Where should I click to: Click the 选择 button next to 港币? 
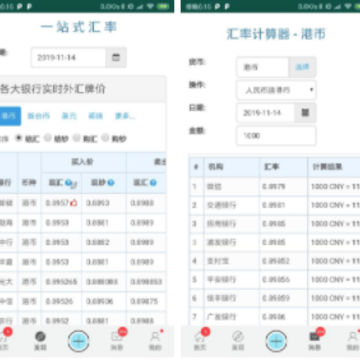click(x=302, y=67)
